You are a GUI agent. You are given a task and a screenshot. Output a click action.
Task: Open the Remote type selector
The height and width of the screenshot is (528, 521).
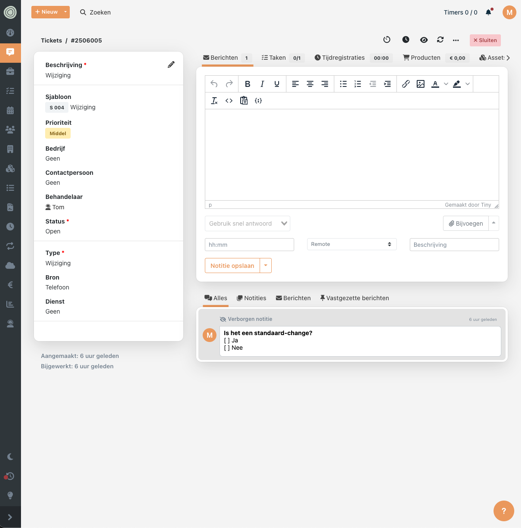pyautogui.click(x=351, y=244)
